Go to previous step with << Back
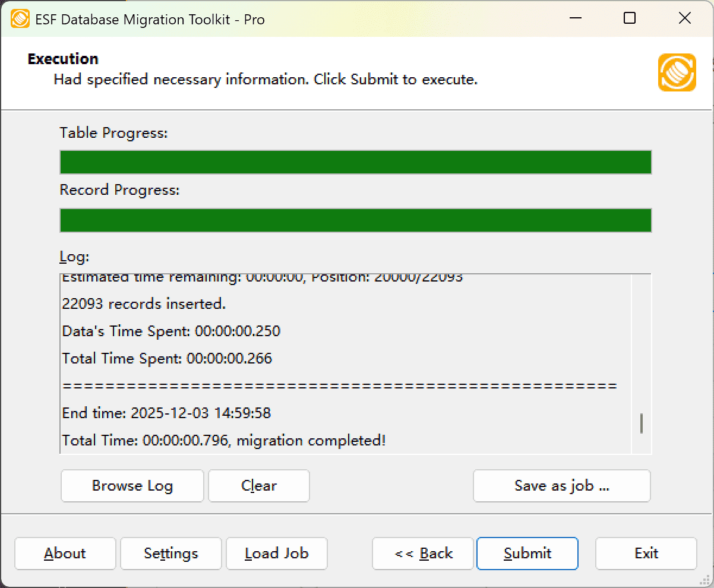714x588 pixels. pos(422,554)
